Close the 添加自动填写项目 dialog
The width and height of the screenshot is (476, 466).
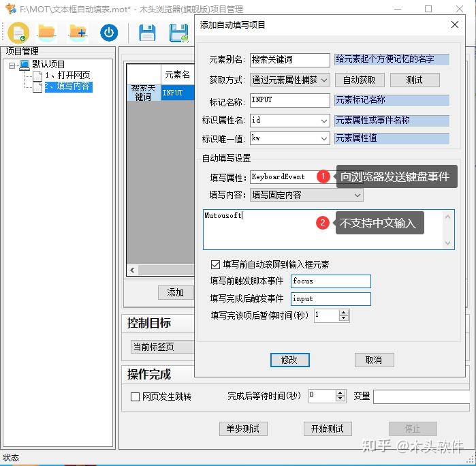[x=455, y=25]
